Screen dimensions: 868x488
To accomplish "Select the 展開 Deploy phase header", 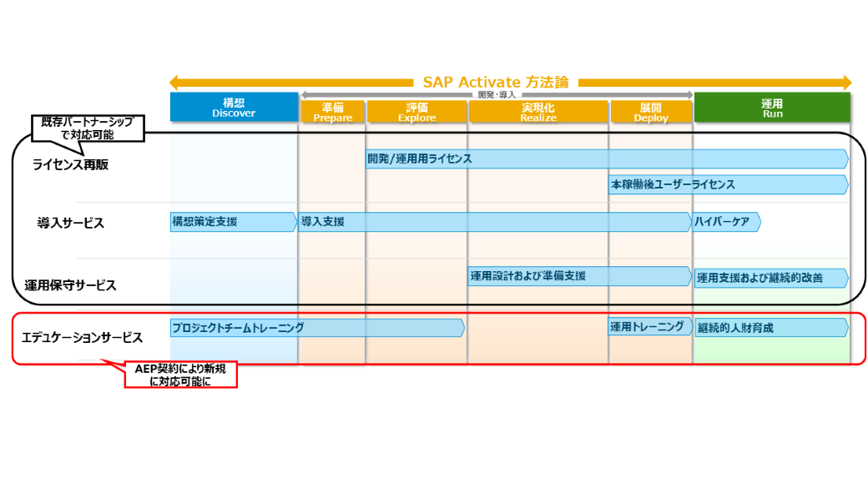I will pyautogui.click(x=651, y=112).
